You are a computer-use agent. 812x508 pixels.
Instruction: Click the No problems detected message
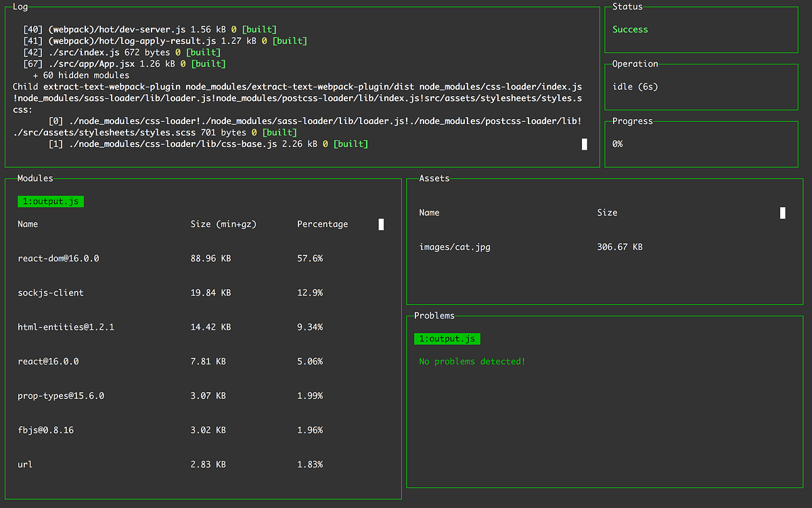(472, 361)
